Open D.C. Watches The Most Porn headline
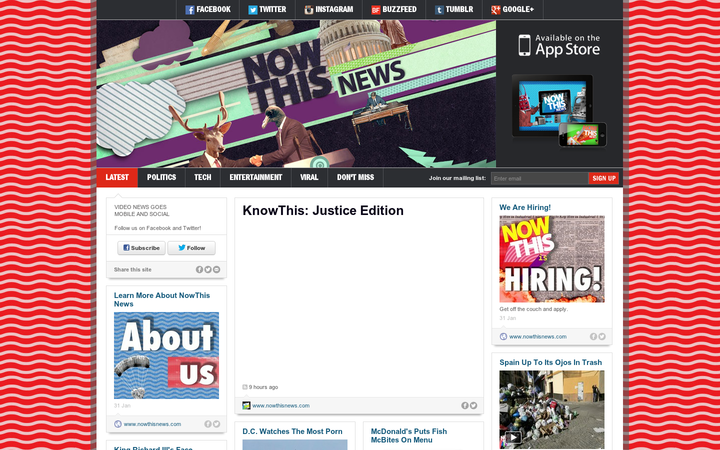The height and width of the screenshot is (450, 720). click(x=292, y=431)
